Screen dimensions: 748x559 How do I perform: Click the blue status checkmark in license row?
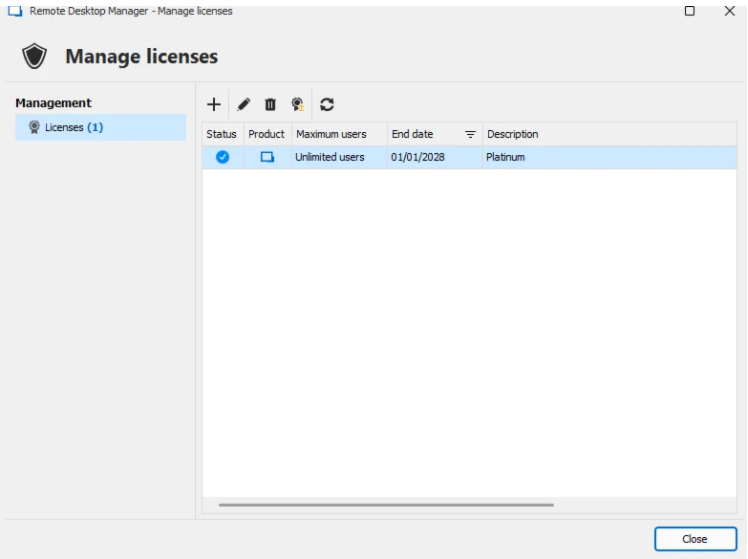click(x=222, y=157)
